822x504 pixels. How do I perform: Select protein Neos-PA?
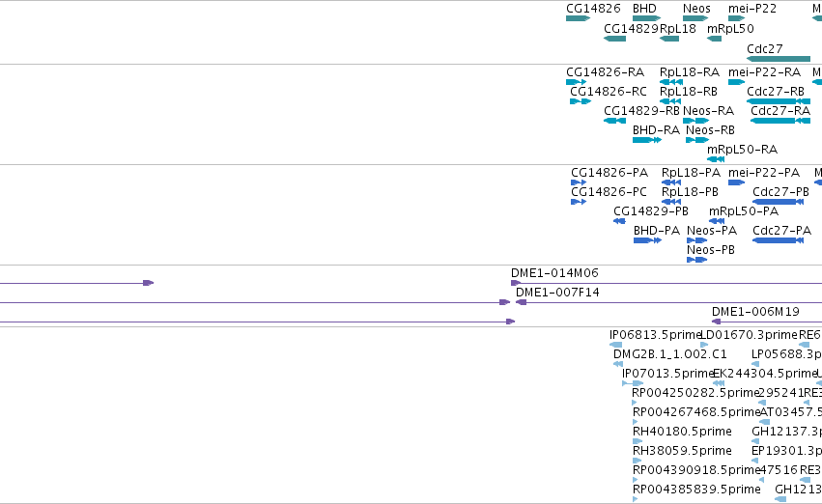(696, 240)
